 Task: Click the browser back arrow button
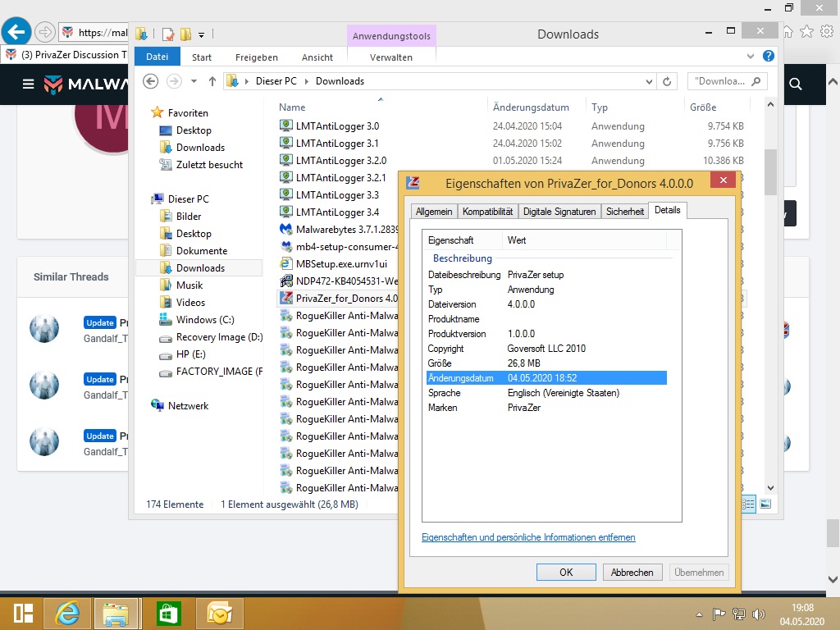16,32
